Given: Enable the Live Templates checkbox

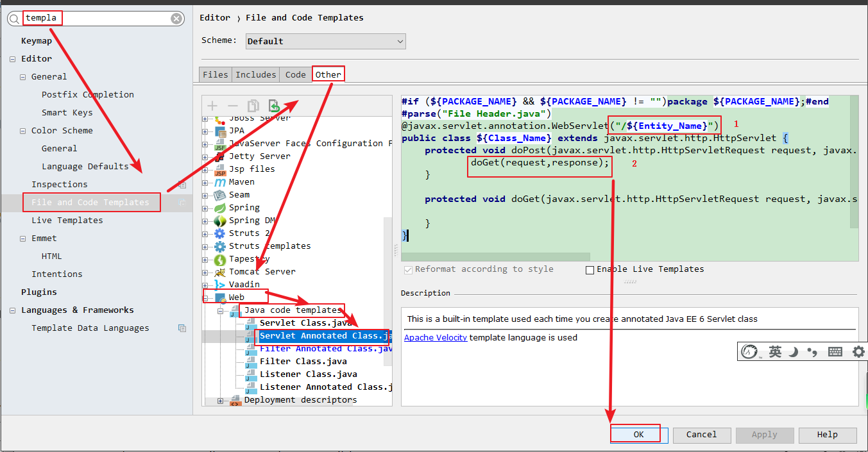Looking at the screenshot, I should (590, 270).
